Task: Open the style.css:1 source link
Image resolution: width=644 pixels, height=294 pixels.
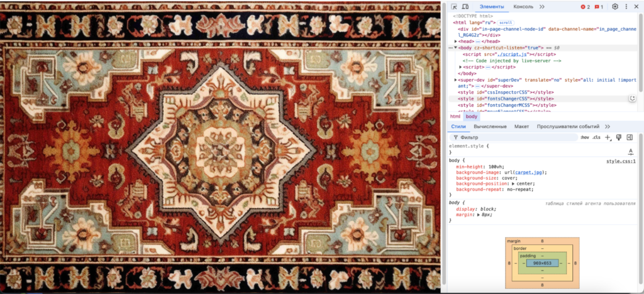Action: tap(621, 161)
